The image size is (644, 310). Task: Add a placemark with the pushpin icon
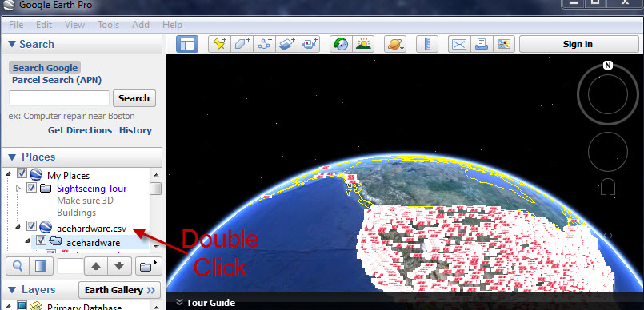click(x=220, y=44)
